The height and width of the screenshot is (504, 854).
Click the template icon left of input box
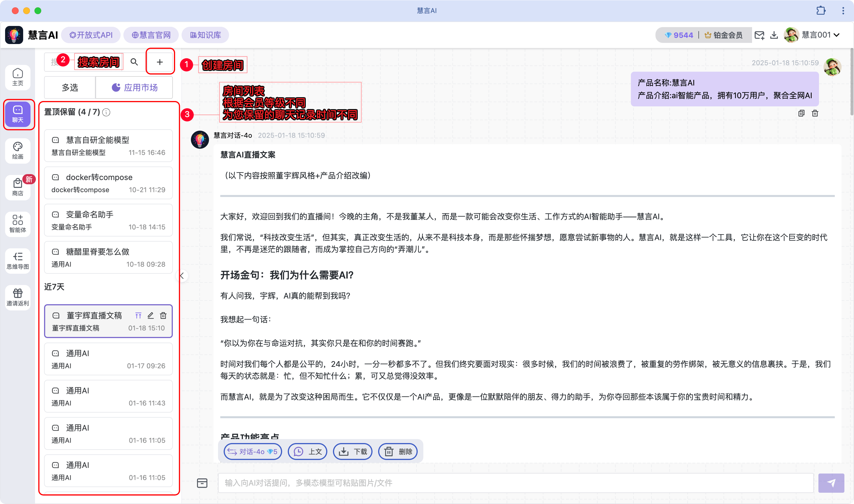click(x=202, y=483)
